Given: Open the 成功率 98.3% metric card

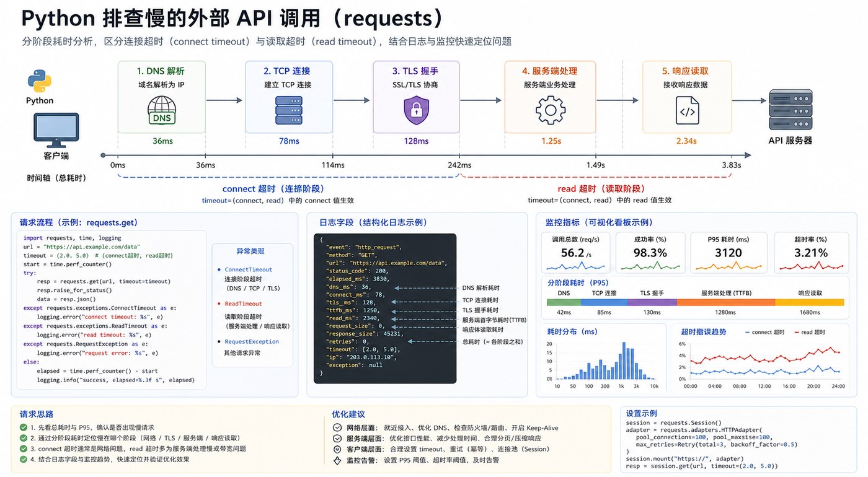Looking at the screenshot, I should point(650,252).
